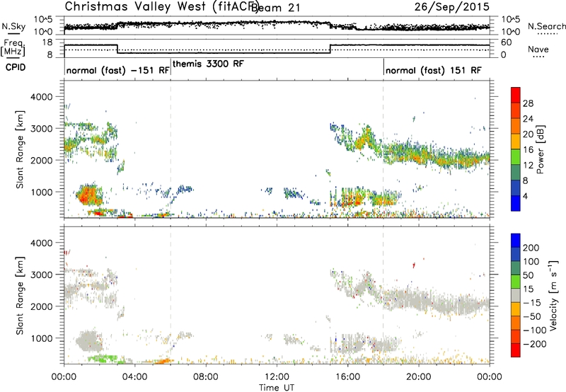
Task: Click the '20:00' time tick label
Action: click(418, 376)
